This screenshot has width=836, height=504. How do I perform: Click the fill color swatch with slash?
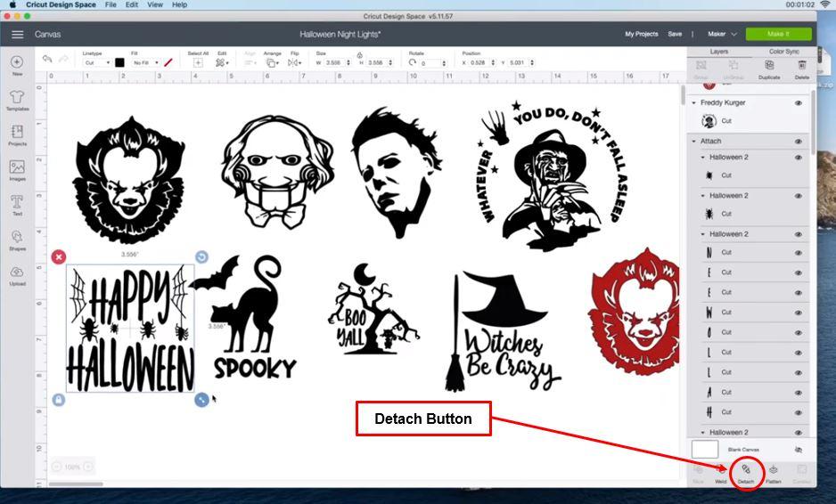(x=168, y=63)
